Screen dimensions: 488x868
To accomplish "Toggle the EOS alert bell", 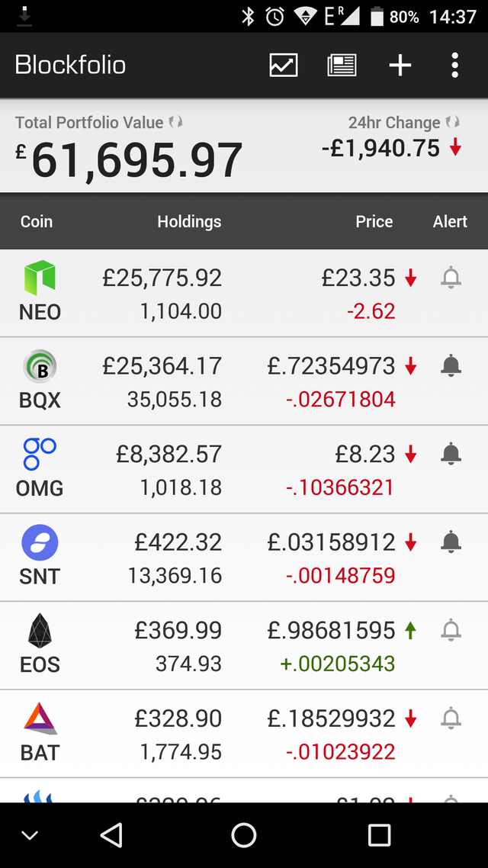I will click(451, 631).
